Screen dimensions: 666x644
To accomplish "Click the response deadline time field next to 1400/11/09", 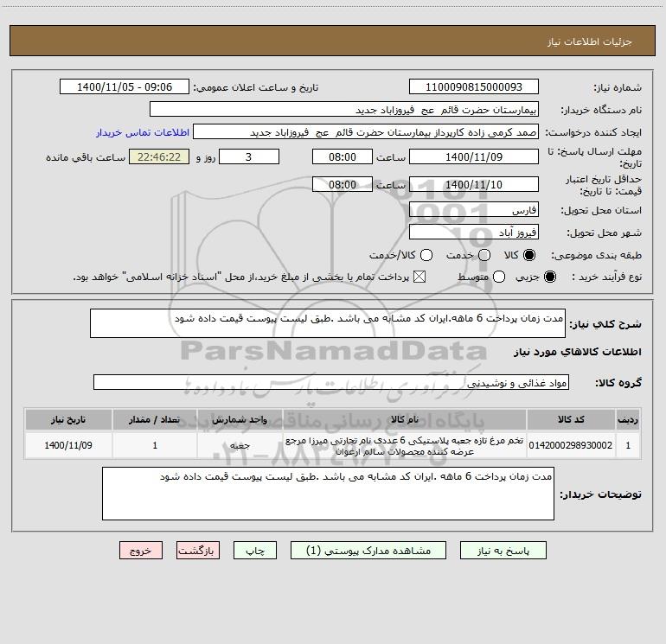I will click(x=343, y=156).
